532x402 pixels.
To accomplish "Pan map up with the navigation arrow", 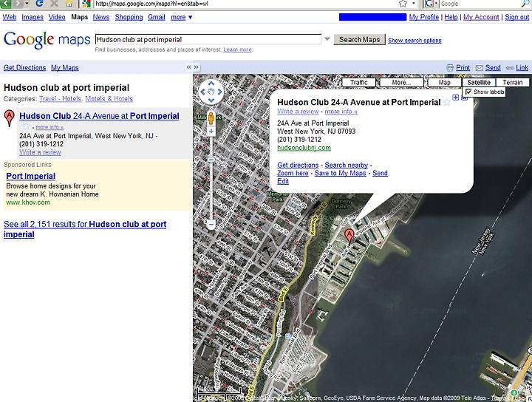I will [x=211, y=83].
